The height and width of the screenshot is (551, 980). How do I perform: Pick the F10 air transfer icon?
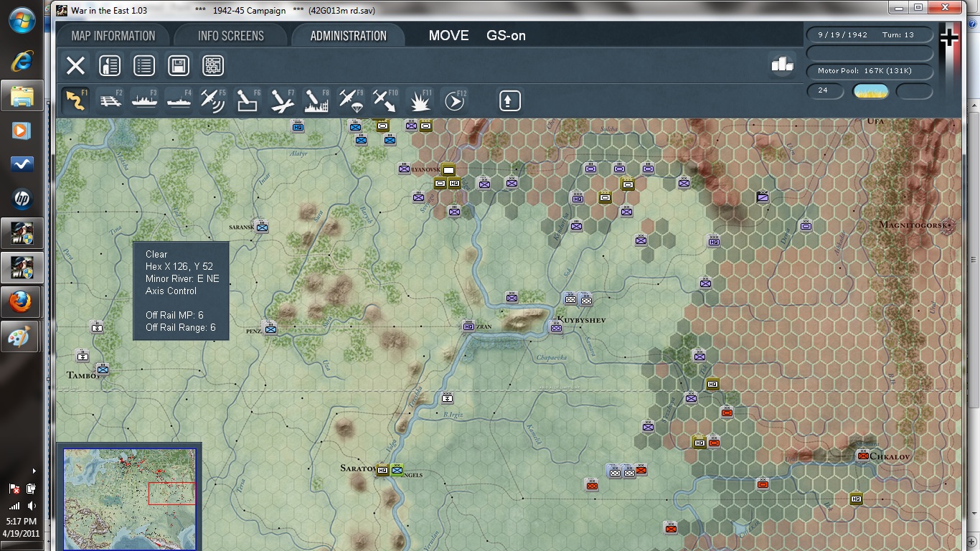point(385,101)
